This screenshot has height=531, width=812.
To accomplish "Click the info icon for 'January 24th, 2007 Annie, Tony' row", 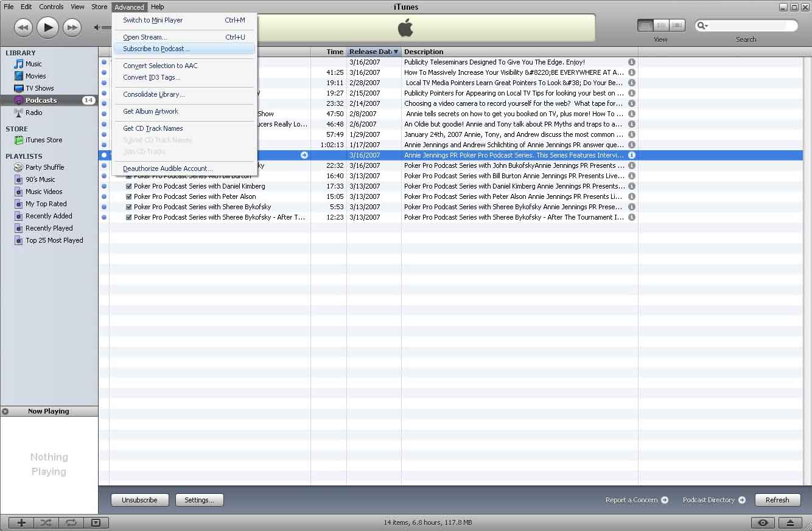I will point(631,134).
